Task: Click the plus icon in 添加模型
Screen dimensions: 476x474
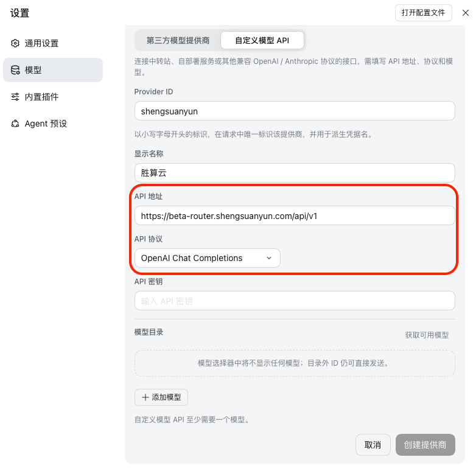Action: (145, 397)
